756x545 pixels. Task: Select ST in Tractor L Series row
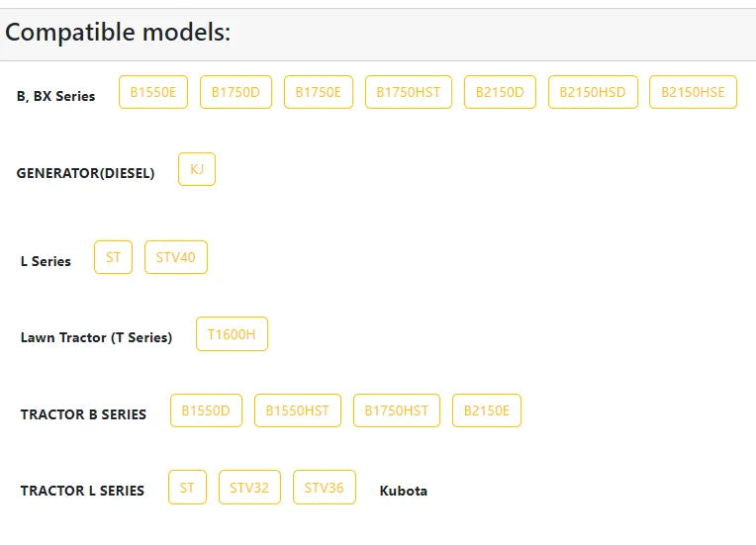click(188, 488)
